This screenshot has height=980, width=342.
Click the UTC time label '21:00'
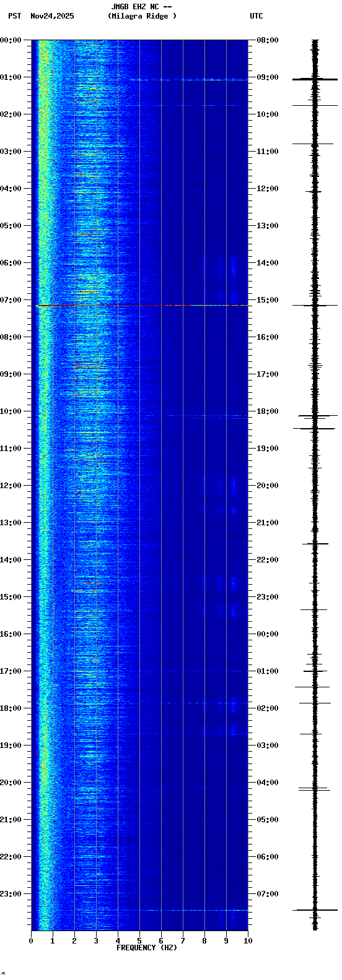pyautogui.click(x=268, y=523)
